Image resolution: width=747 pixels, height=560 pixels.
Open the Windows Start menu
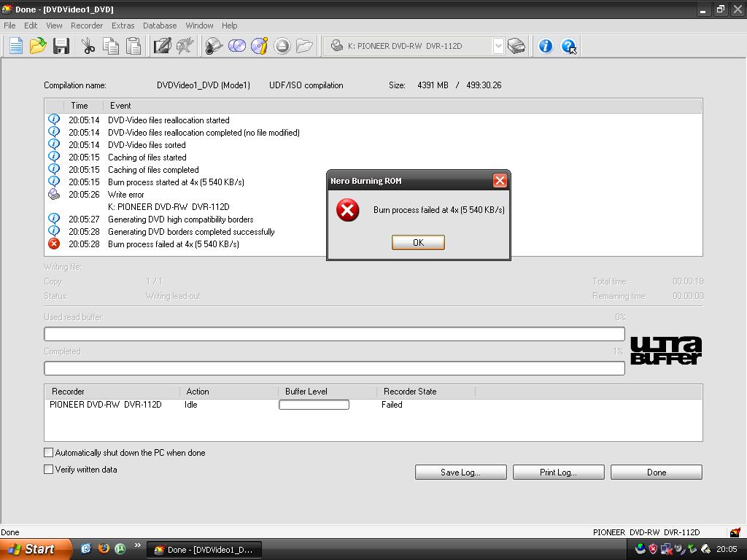(x=34, y=549)
